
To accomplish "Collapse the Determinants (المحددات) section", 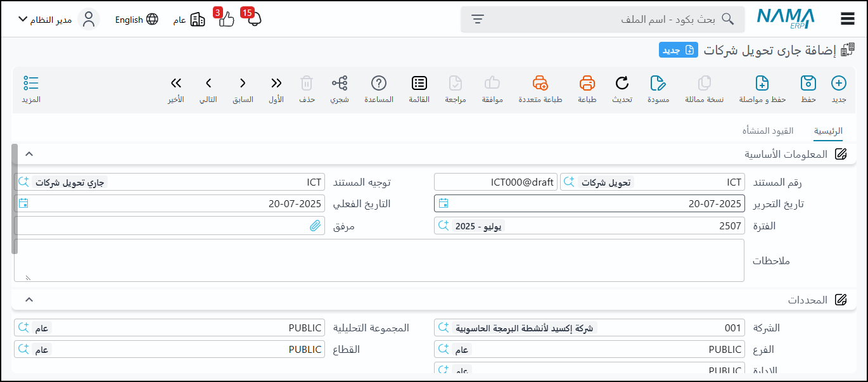I will pos(29,300).
